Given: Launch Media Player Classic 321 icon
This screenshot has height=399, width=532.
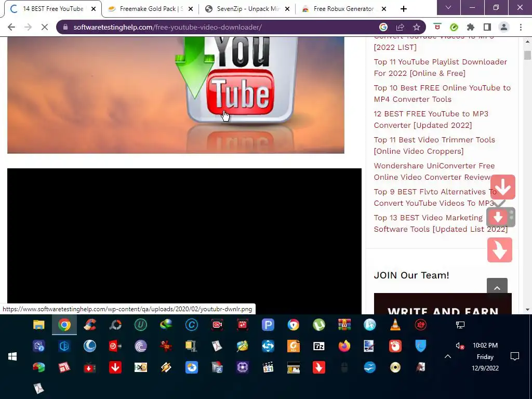Looking at the screenshot, I should pos(268,367).
